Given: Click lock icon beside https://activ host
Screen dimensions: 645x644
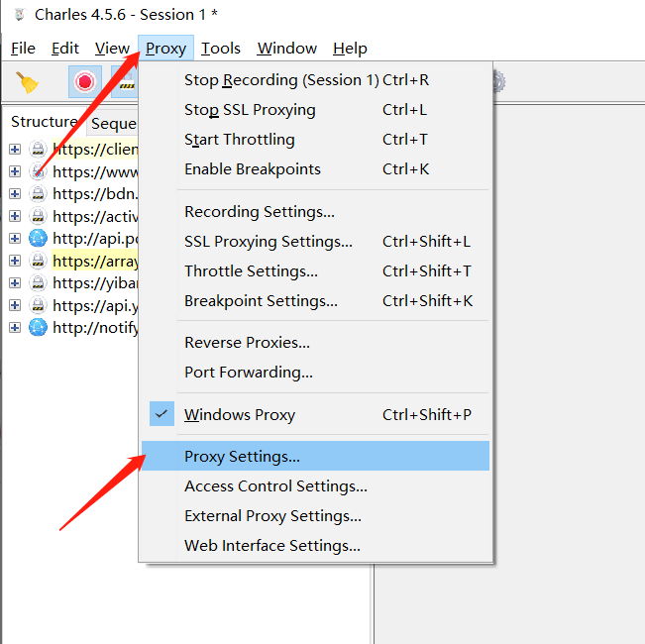Looking at the screenshot, I should click(x=38, y=215).
